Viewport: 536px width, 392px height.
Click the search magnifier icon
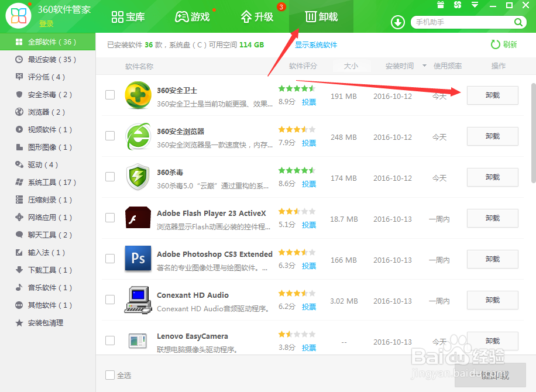coord(517,22)
